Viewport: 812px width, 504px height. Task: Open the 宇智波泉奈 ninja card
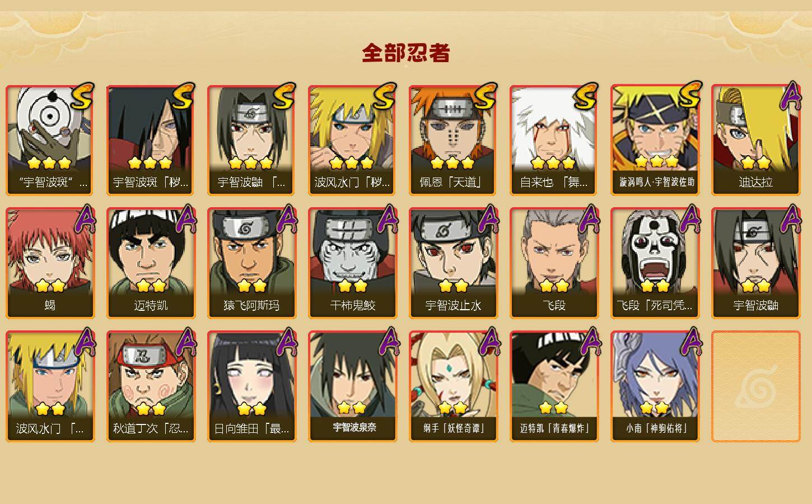353,386
